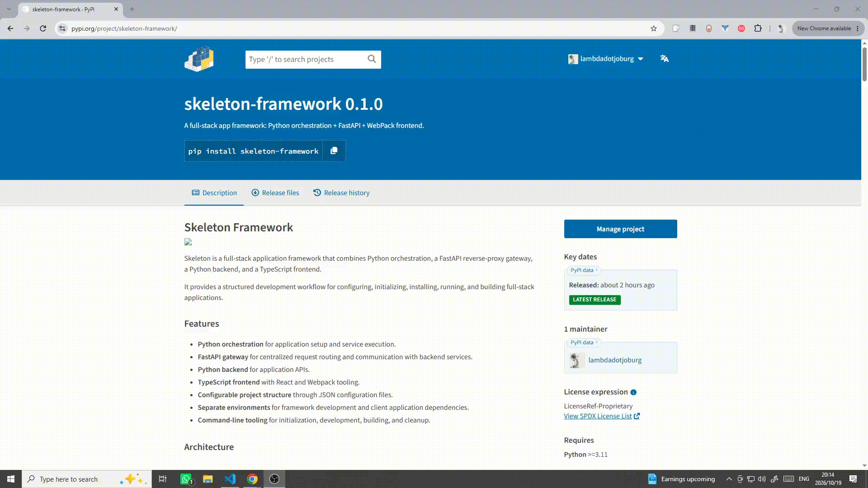Open a new browser tab
The image size is (868, 488).
(x=132, y=9)
